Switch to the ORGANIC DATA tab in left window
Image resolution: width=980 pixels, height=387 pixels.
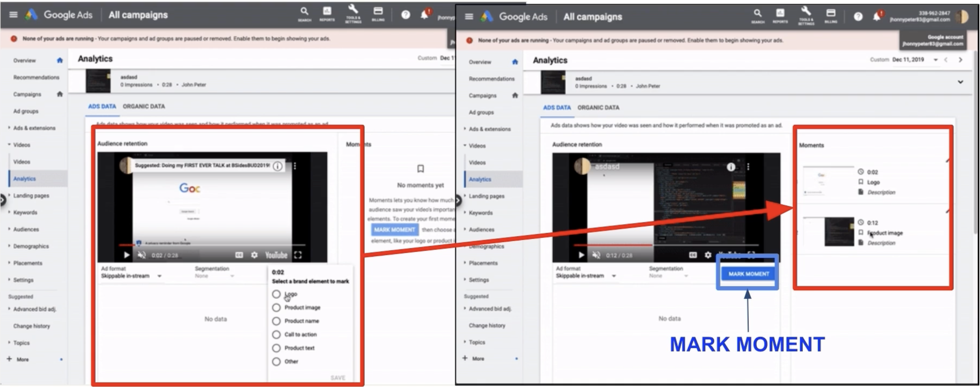tap(144, 106)
